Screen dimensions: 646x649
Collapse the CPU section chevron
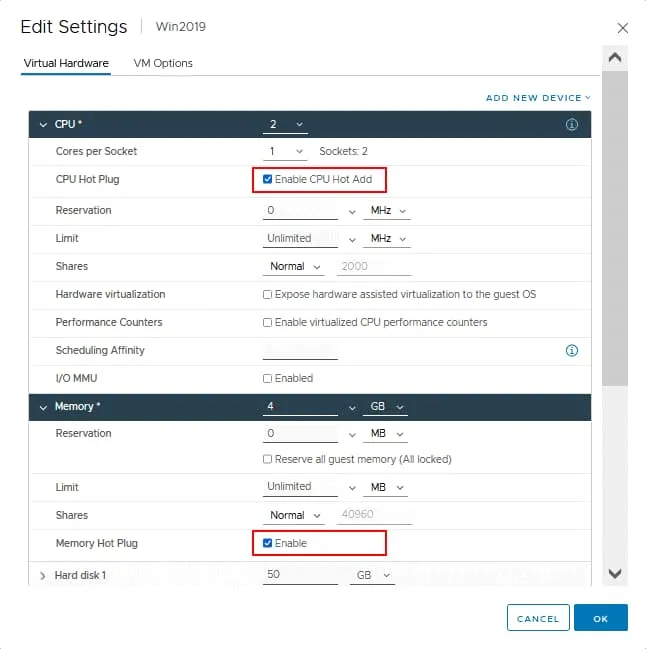click(x=43, y=125)
